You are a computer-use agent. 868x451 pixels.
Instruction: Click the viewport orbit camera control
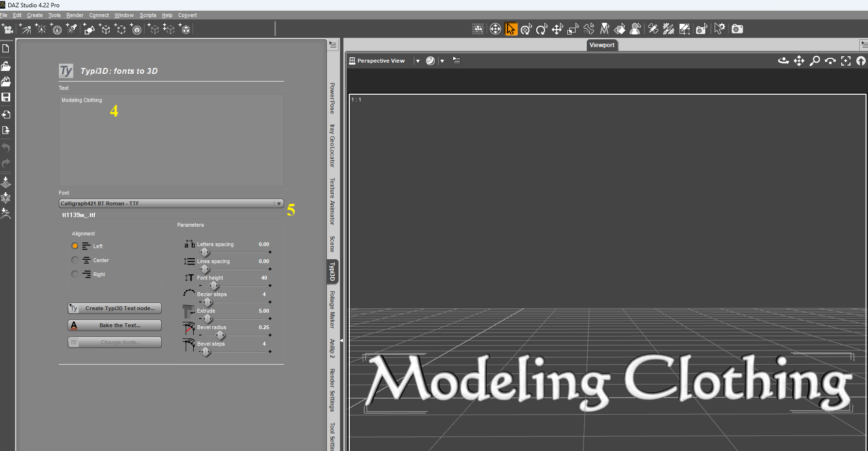pyautogui.click(x=783, y=61)
